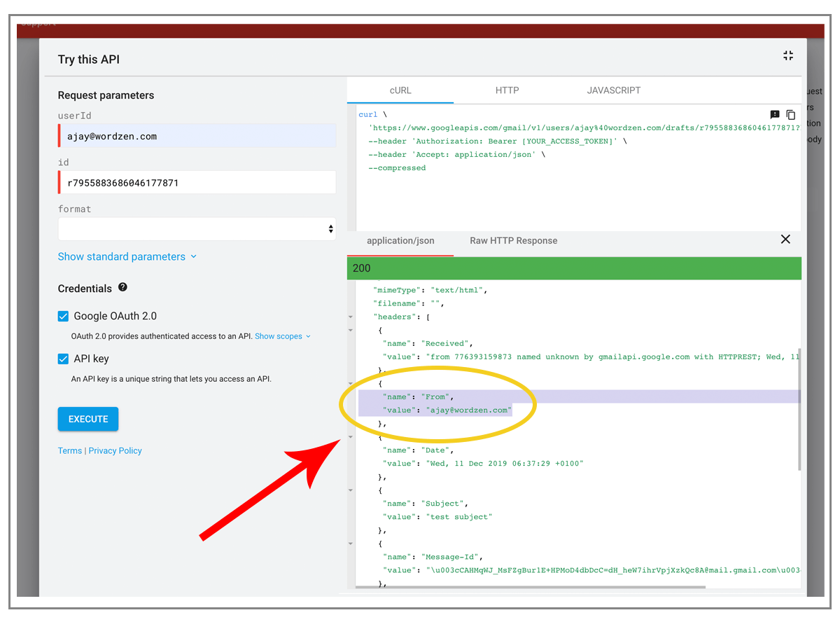Collapse the Try this API panel icon

[788, 56]
